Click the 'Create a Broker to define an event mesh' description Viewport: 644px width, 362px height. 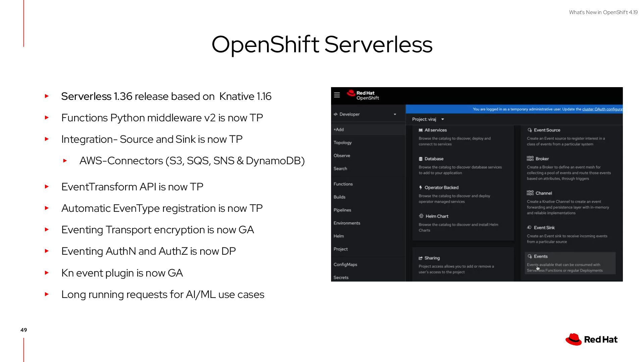click(569, 173)
